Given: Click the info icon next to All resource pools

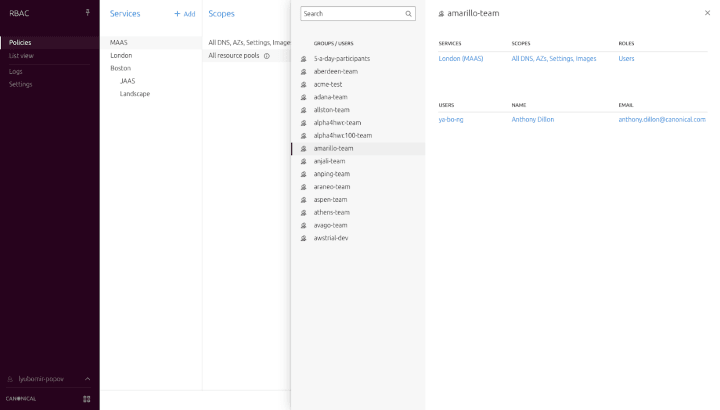Looking at the screenshot, I should point(267,56).
